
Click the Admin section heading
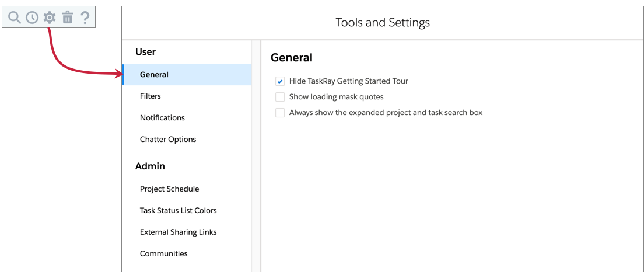150,166
